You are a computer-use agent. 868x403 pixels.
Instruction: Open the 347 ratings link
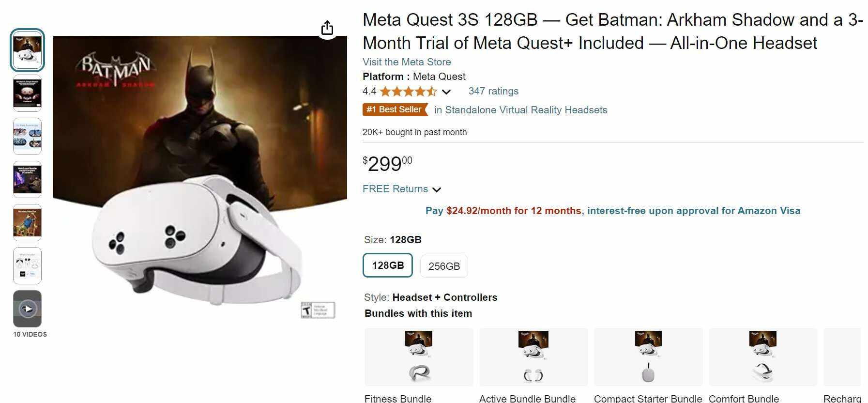coord(493,91)
